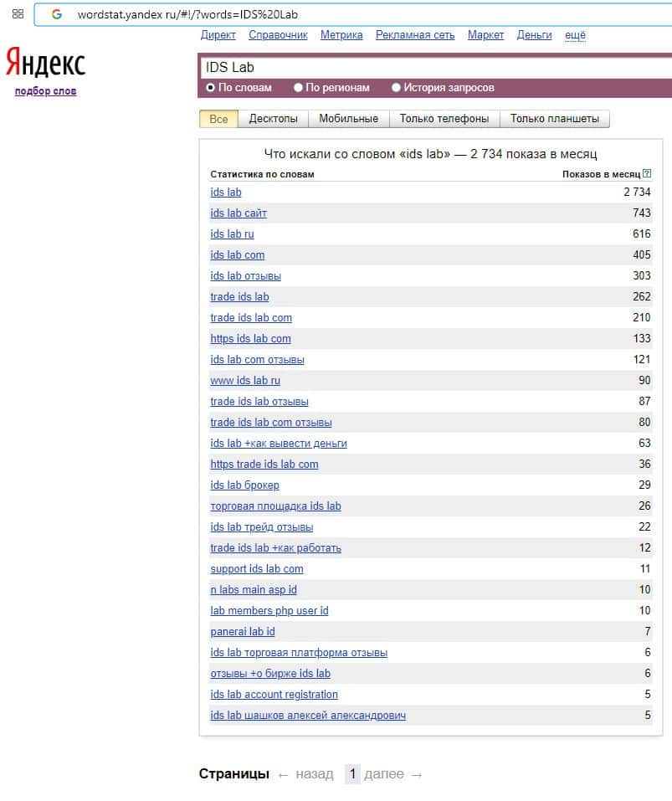Image resolution: width=672 pixels, height=801 pixels.
Task: Click page number 1 in pagination
Action: pos(352,774)
